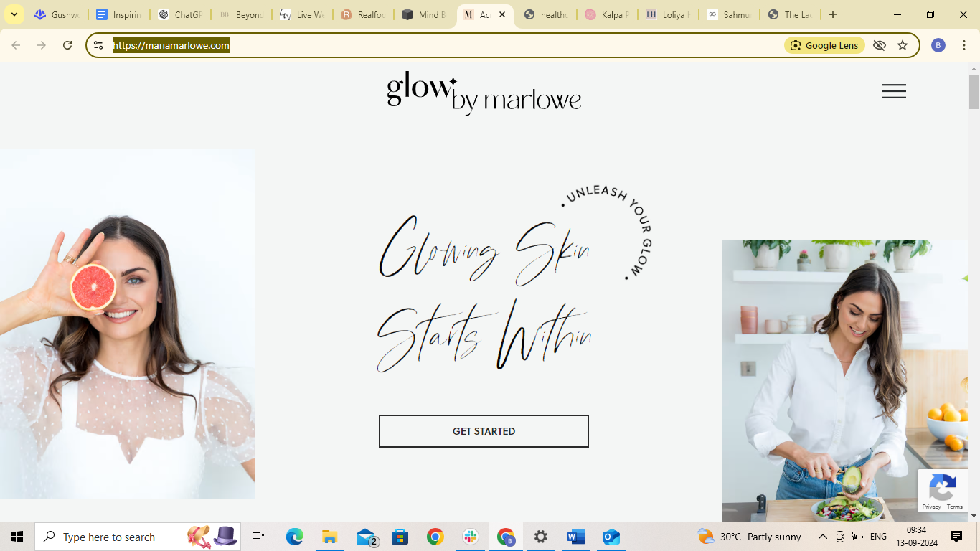Open Chrome three-dot menu
Image resolution: width=980 pixels, height=551 pixels.
(964, 45)
